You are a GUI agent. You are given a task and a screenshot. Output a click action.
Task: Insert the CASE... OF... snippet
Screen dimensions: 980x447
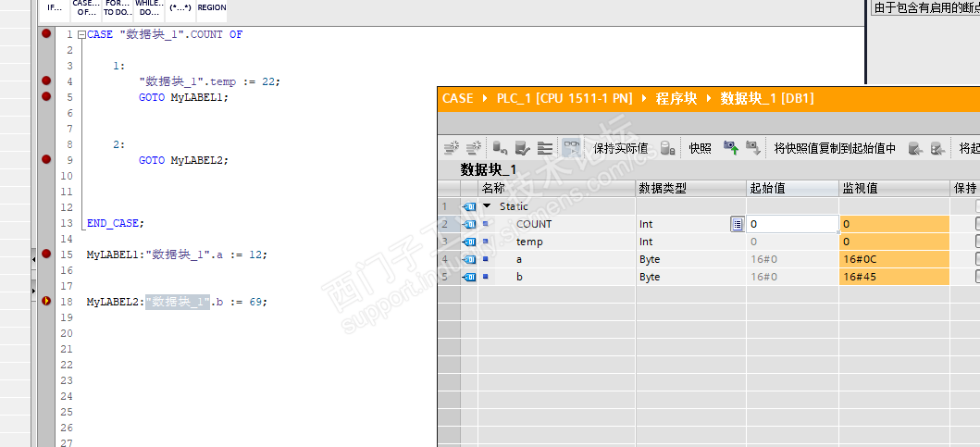[x=86, y=8]
